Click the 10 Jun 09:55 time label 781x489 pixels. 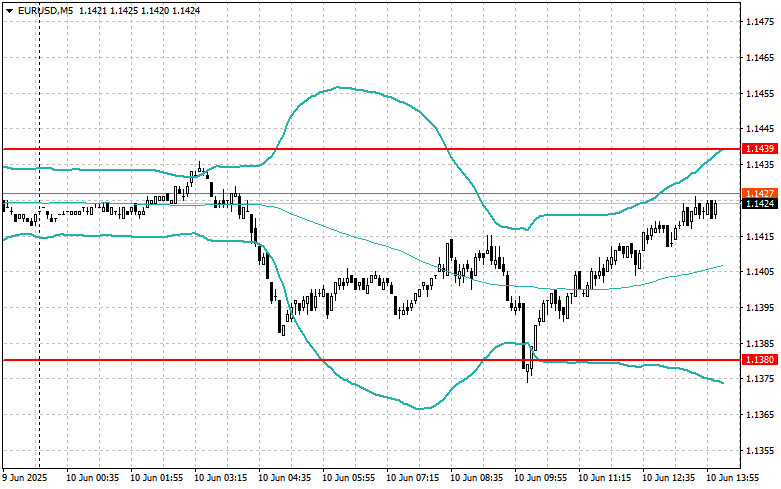(x=540, y=478)
